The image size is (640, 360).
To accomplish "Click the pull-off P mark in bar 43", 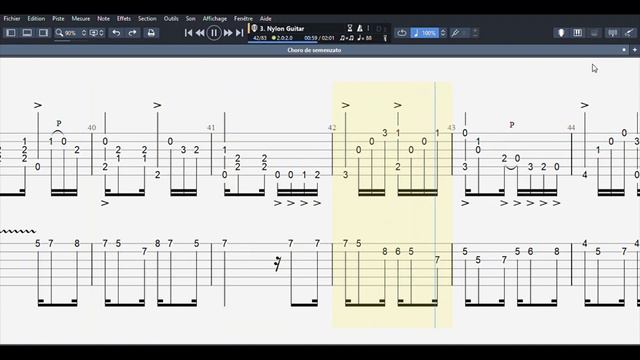I will pyautogui.click(x=512, y=125).
